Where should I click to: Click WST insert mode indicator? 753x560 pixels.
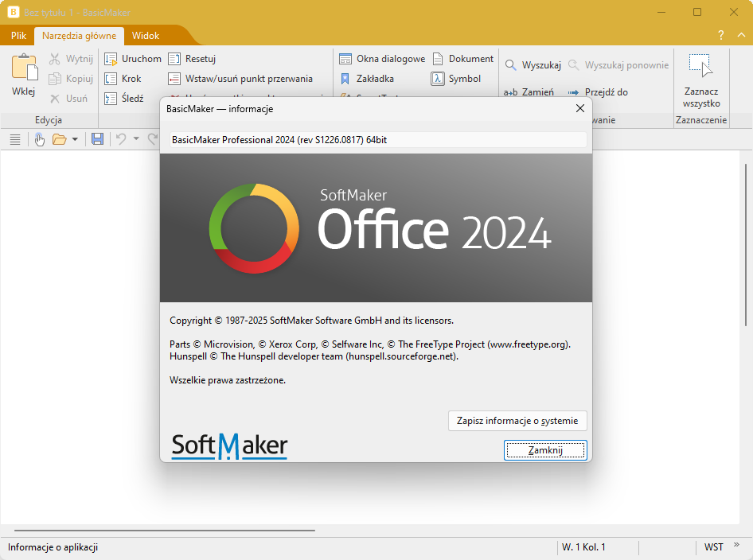pos(714,547)
